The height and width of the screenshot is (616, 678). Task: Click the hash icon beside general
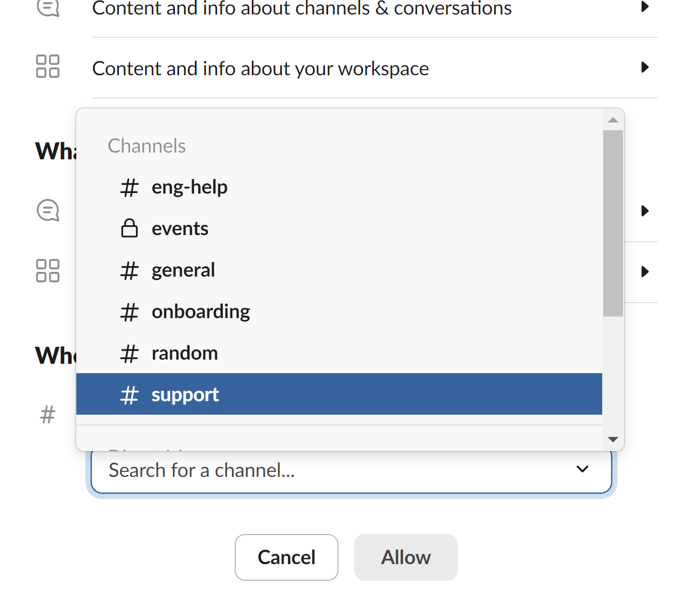coord(129,270)
